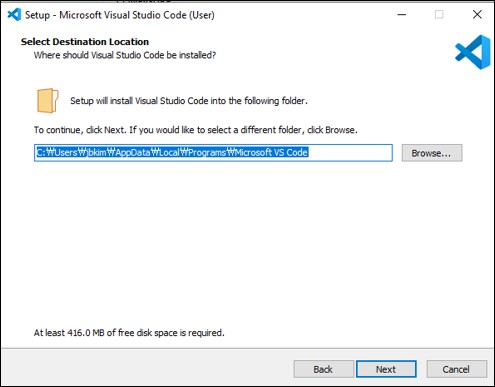
Task: Open the VS Code title bar system icon
Action: click(14, 15)
